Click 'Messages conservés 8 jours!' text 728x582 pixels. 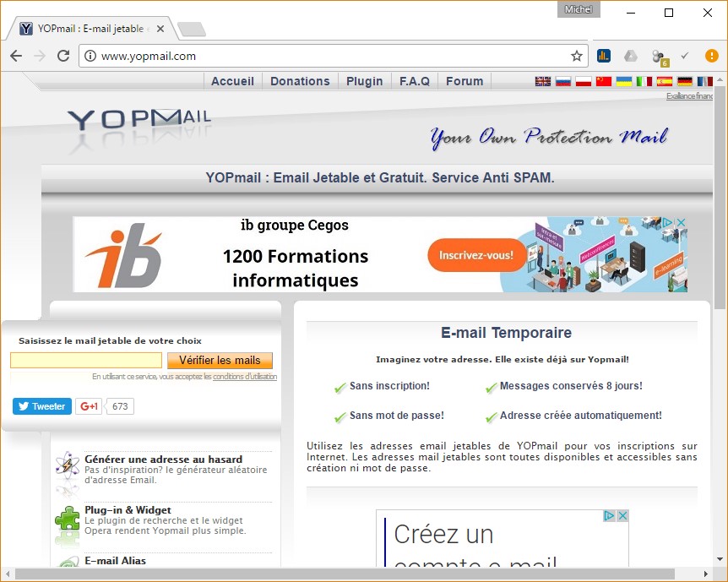coord(571,386)
